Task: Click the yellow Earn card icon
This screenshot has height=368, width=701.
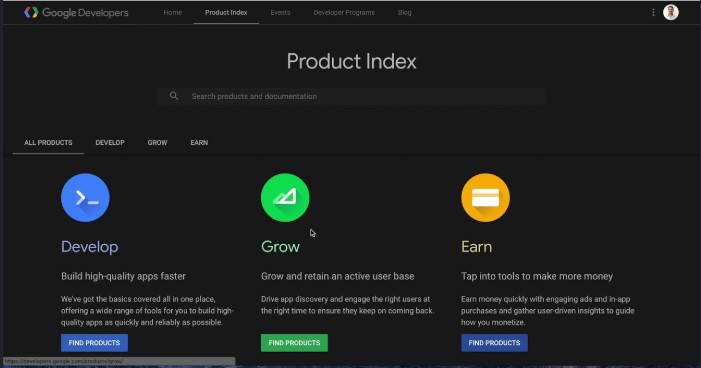Action: pyautogui.click(x=486, y=198)
